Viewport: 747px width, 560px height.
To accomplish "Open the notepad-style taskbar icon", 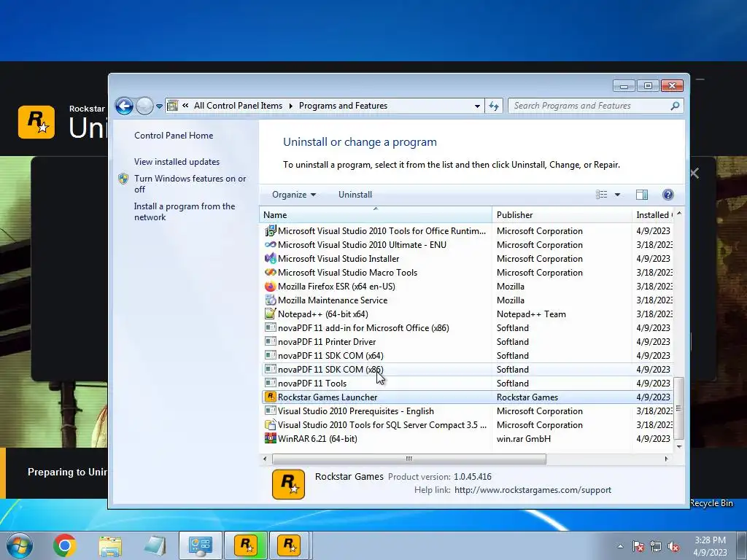I will 155,545.
